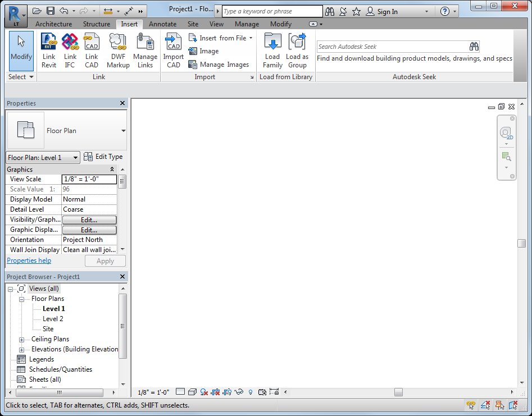Save the project using the floppy disk icon

tap(51, 11)
